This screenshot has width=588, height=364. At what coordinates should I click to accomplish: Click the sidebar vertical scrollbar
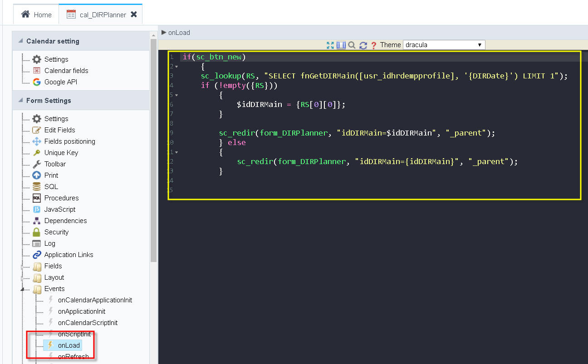(153, 150)
